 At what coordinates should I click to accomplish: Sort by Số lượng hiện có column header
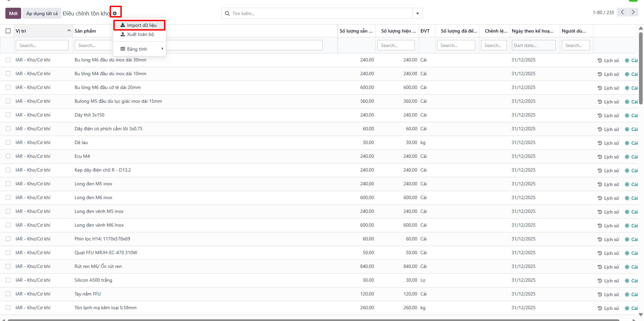(x=397, y=31)
